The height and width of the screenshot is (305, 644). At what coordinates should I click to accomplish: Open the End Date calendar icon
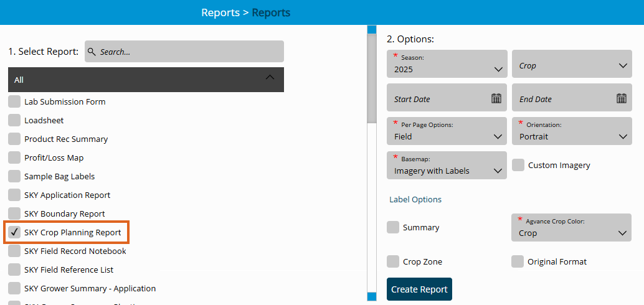(x=621, y=98)
